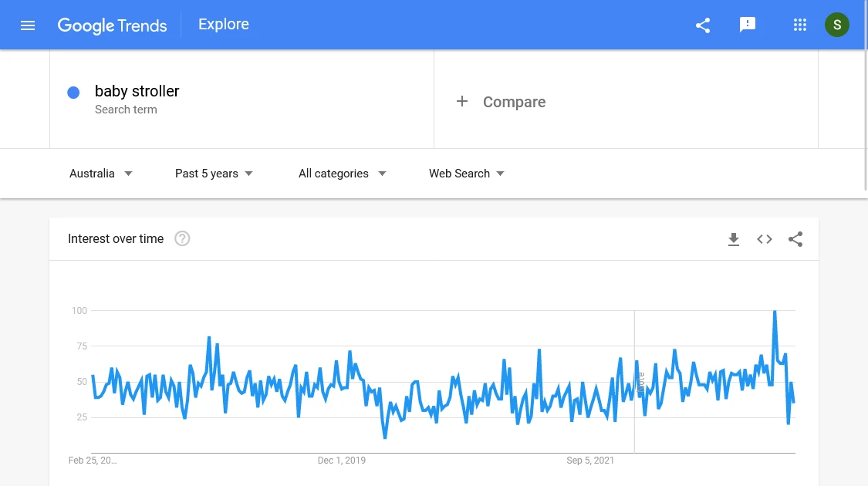Open the send feedback icon

[748, 25]
